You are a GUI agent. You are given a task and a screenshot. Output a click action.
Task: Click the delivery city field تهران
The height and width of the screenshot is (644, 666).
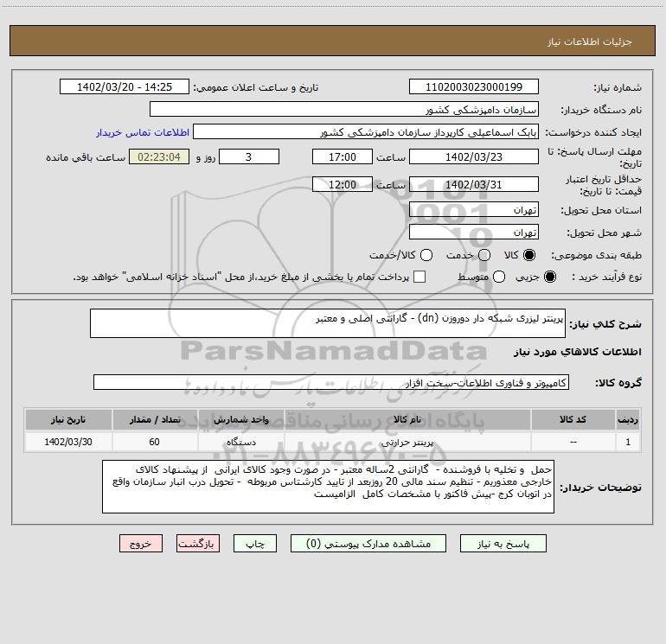click(474, 232)
